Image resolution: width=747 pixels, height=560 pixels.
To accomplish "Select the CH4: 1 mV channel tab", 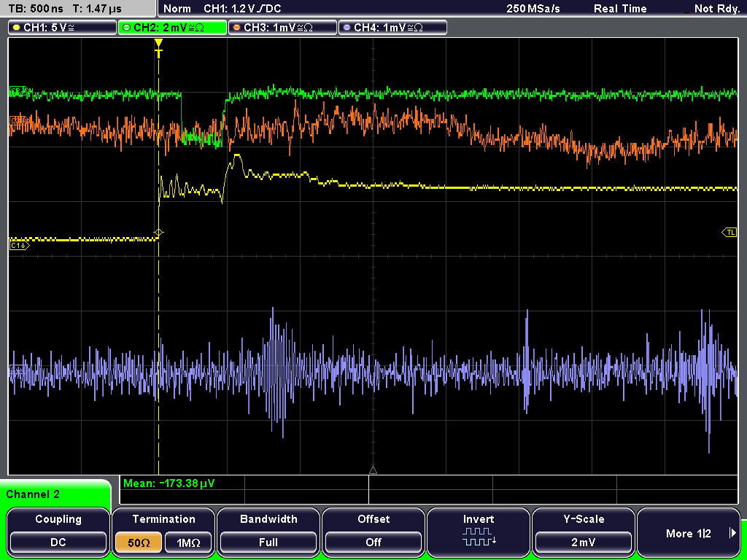I will point(392,27).
